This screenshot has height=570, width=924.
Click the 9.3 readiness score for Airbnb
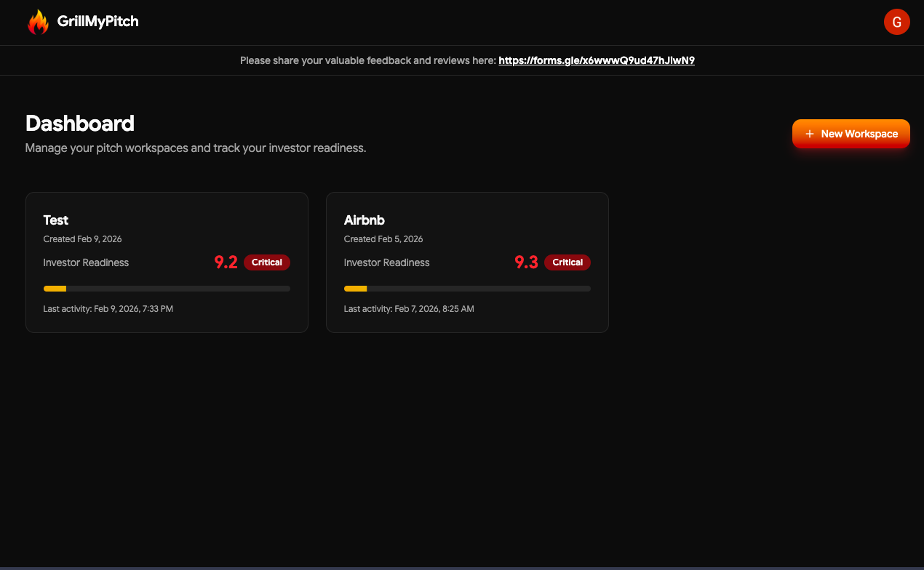[526, 262]
